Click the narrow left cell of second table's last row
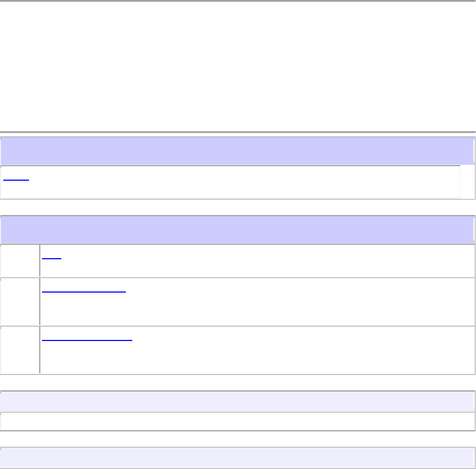476x469 pixels. coord(20,350)
